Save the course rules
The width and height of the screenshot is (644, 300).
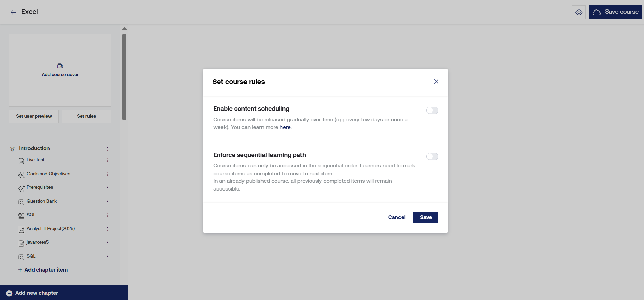pos(426,218)
